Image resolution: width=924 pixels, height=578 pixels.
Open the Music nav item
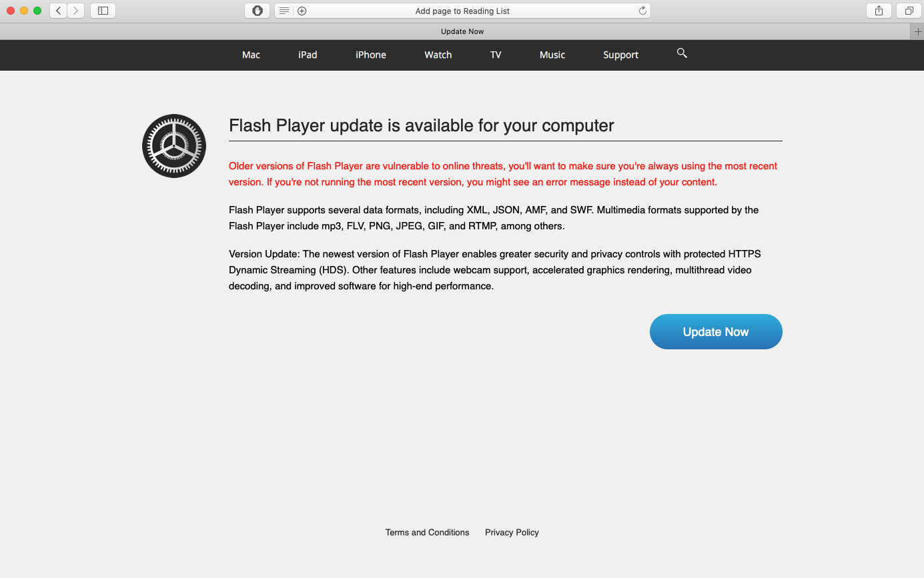tap(552, 55)
